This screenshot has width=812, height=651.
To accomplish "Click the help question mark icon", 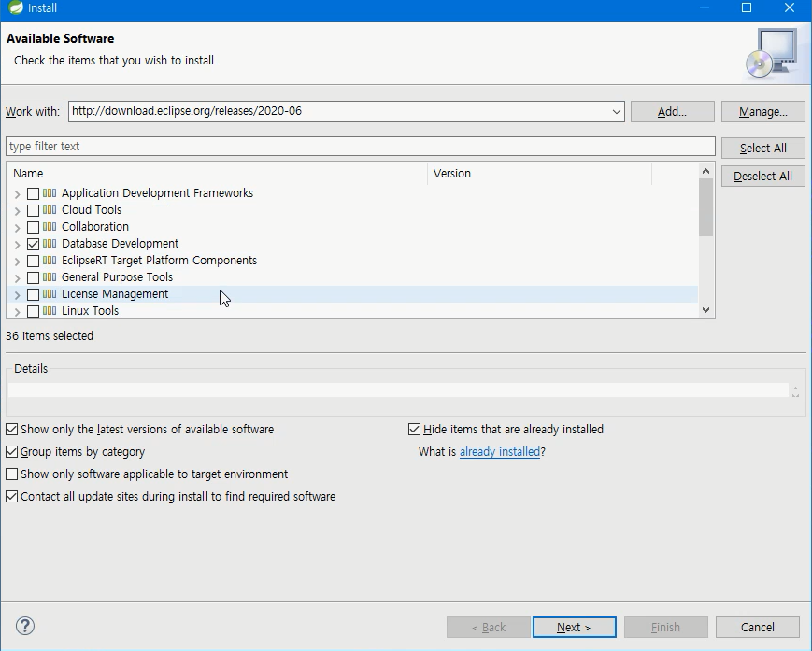I will point(25,626).
